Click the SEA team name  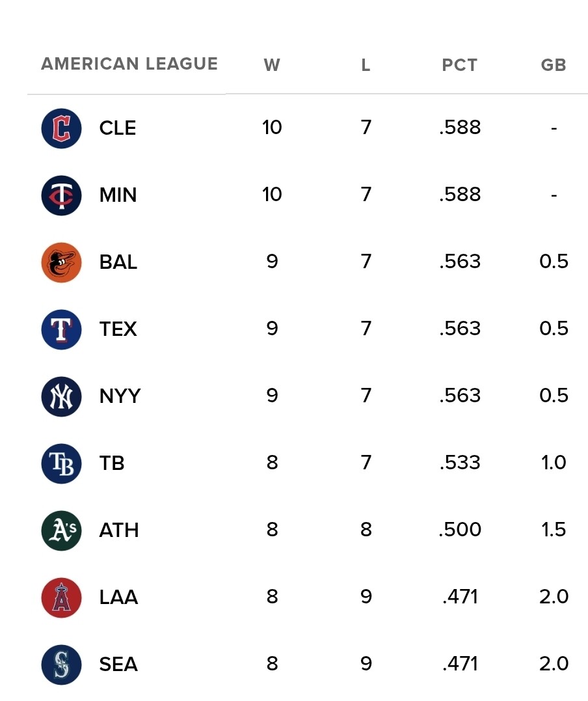pyautogui.click(x=118, y=665)
